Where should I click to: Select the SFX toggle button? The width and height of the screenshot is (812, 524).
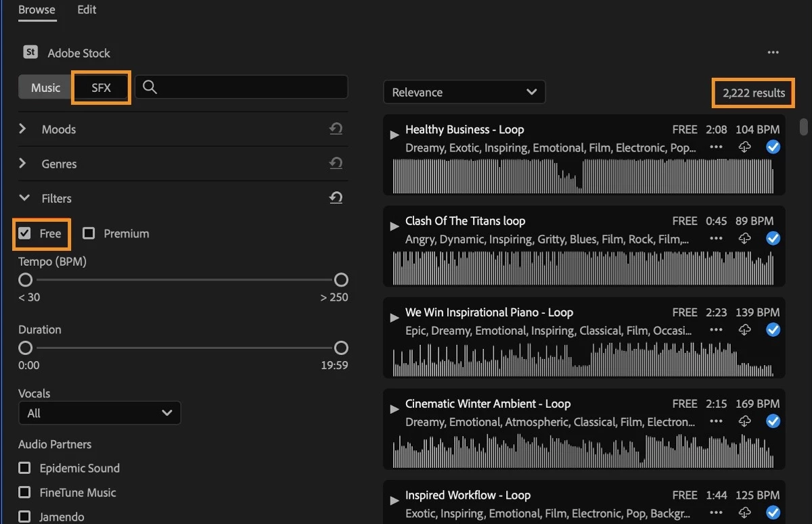tap(101, 88)
